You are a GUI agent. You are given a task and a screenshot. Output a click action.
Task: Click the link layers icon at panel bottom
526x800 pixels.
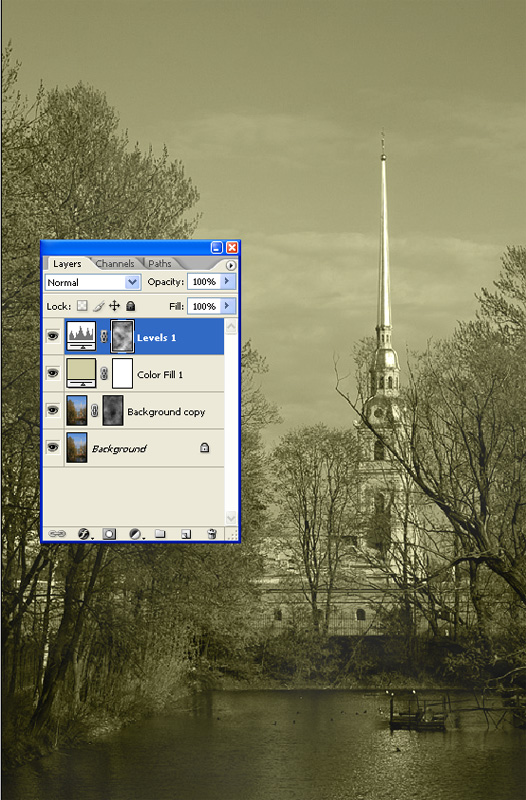(x=57, y=534)
